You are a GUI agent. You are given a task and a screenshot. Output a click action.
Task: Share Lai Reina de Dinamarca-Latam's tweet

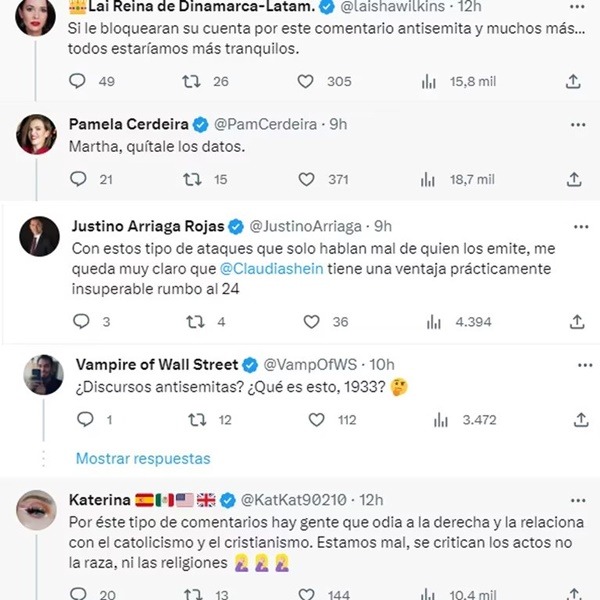click(x=574, y=82)
